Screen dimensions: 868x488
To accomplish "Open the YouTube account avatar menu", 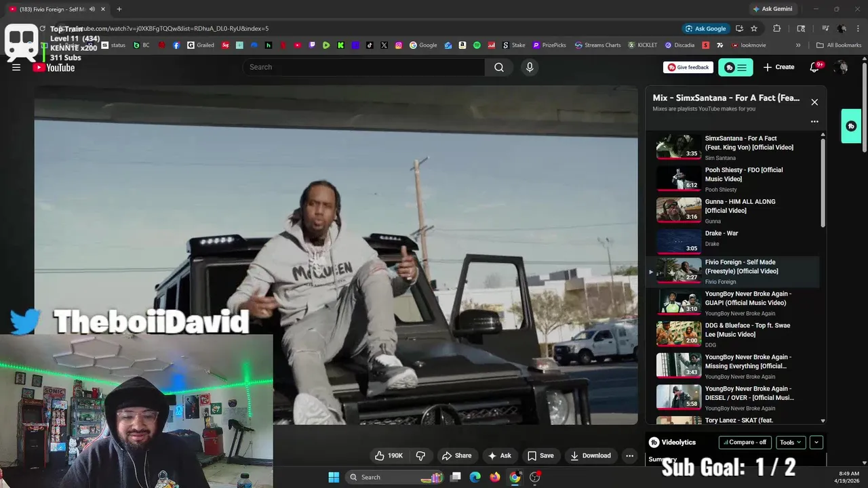I will point(841,67).
